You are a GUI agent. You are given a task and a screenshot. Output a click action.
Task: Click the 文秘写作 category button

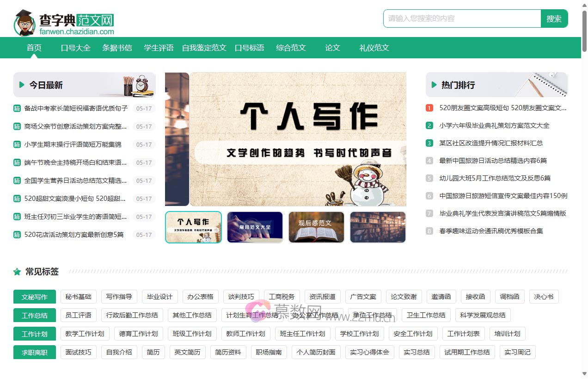pyautogui.click(x=34, y=297)
